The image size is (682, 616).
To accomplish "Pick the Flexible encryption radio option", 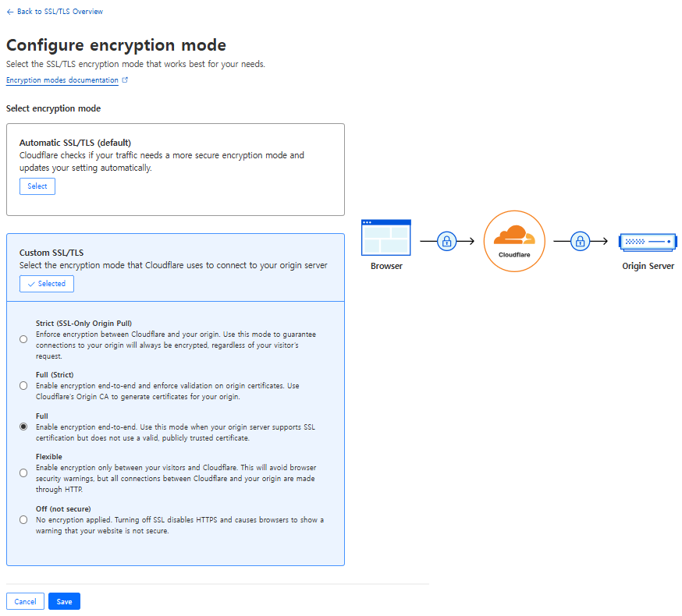I will click(x=23, y=473).
